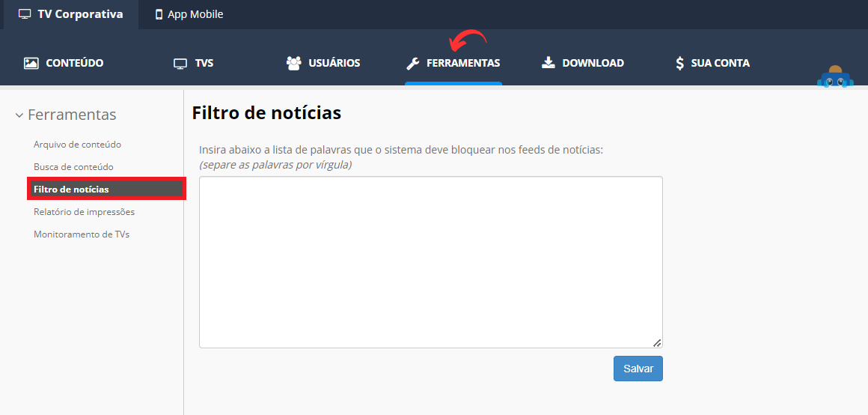Click the 'separe as palavras por vírgula' hint
Screen dimensions: 868x415
pyautogui.click(x=275, y=165)
